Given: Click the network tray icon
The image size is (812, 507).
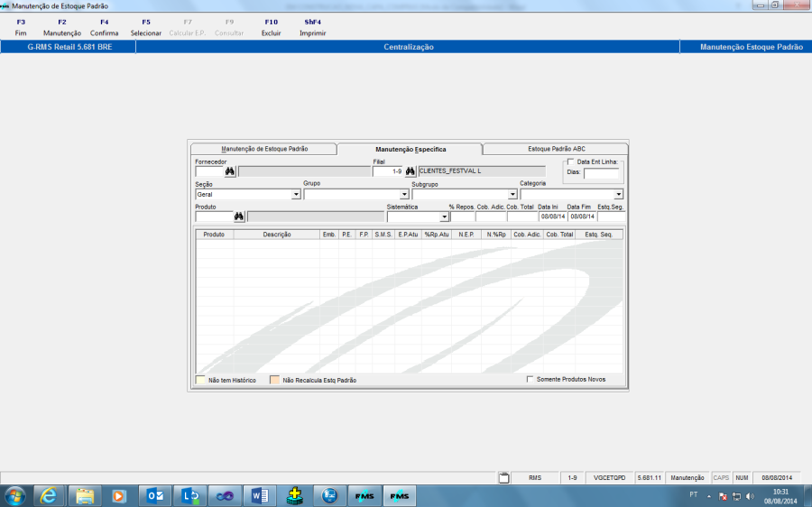Looking at the screenshot, I should tap(736, 497).
